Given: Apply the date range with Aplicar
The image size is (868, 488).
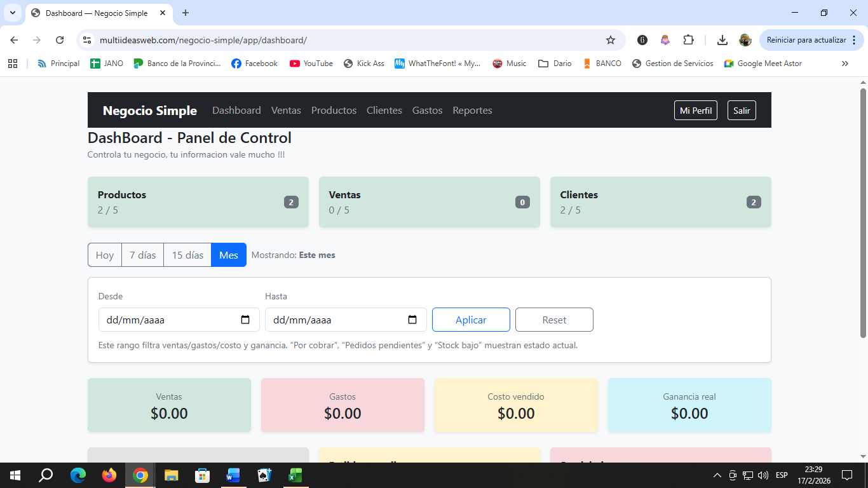Looking at the screenshot, I should coord(471,320).
